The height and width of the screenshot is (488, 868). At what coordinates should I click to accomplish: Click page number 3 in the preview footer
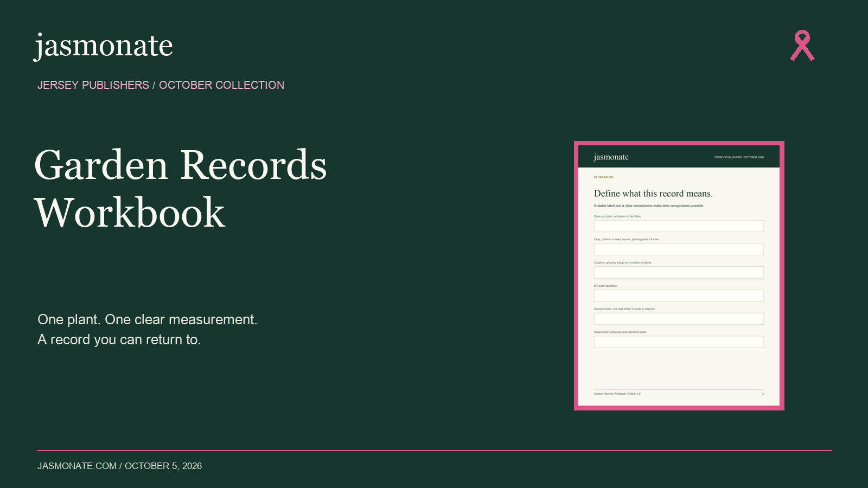tap(763, 394)
